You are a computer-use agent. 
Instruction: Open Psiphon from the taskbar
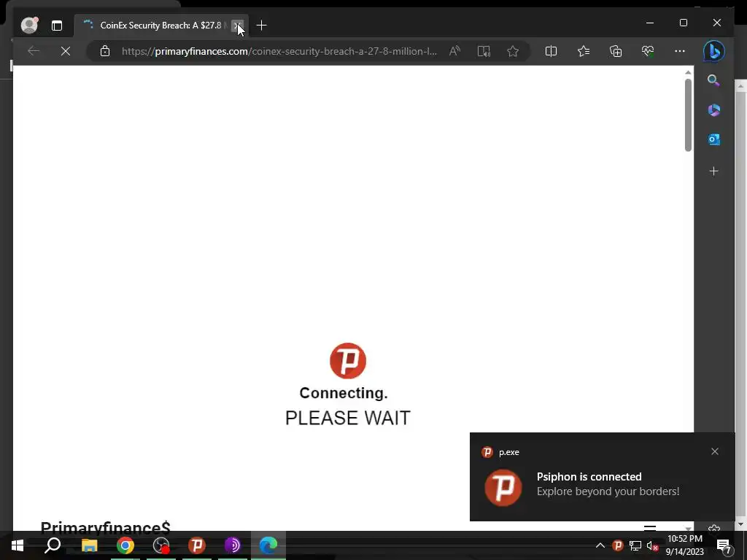tap(197, 545)
